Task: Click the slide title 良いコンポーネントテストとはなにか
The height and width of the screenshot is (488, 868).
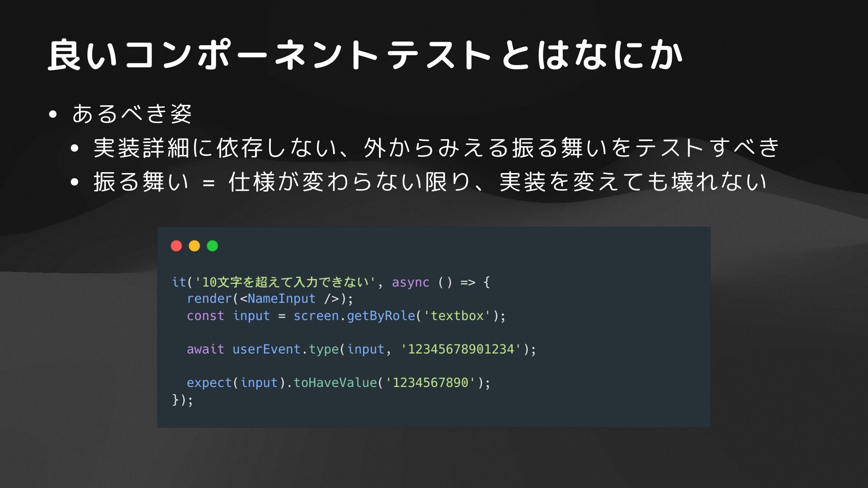Action: coord(365,55)
